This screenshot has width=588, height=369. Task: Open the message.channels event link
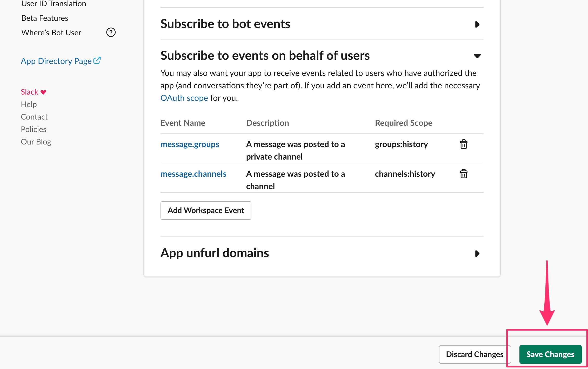point(193,174)
